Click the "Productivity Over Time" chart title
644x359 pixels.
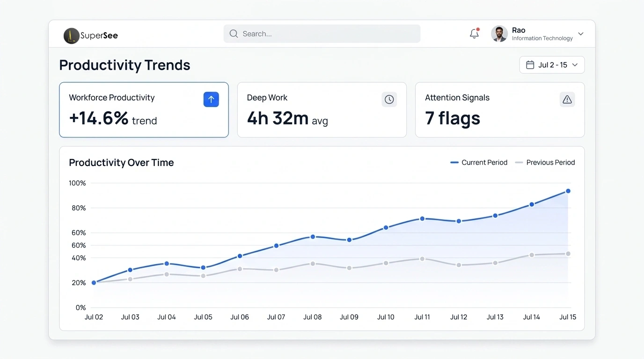click(x=121, y=163)
